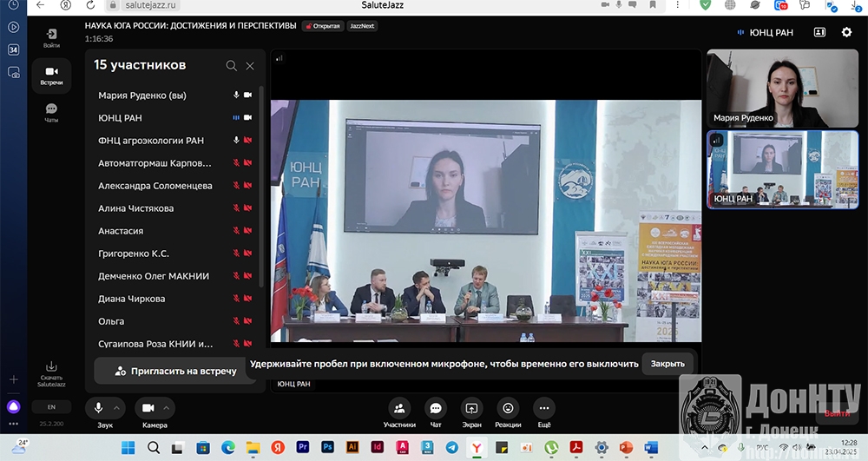This screenshot has width=868, height=461.
Task: Open meeting settings gear icon
Action: (x=846, y=33)
